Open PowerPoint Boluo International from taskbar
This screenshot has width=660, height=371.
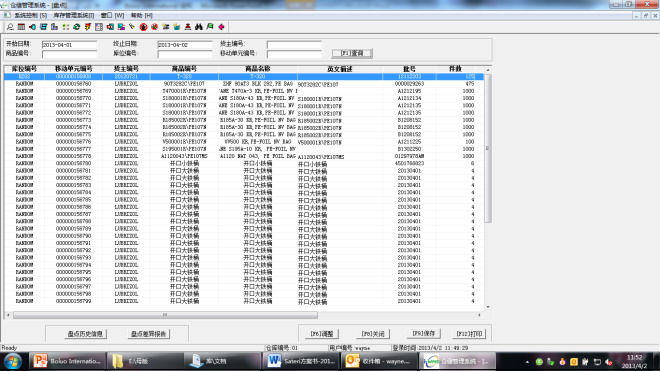pyautogui.click(x=67, y=361)
